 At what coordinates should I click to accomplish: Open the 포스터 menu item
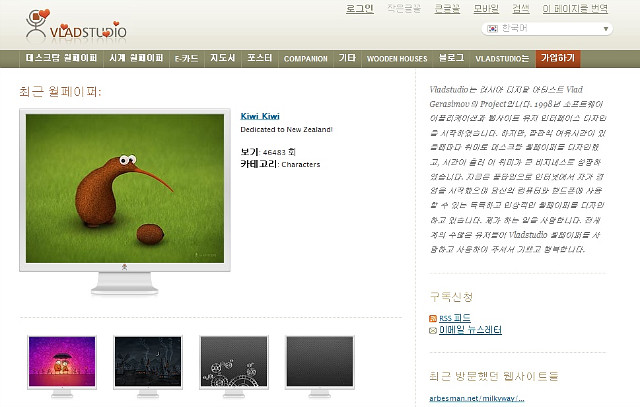[x=260, y=58]
